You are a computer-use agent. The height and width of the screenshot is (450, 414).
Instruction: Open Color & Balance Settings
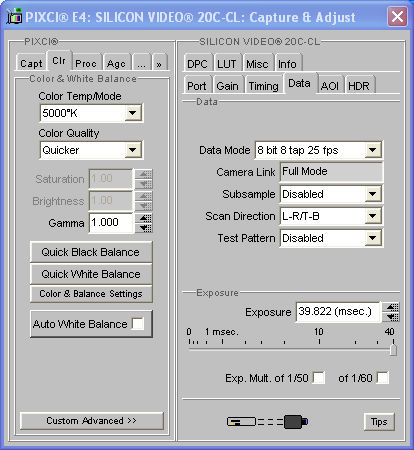click(x=91, y=294)
